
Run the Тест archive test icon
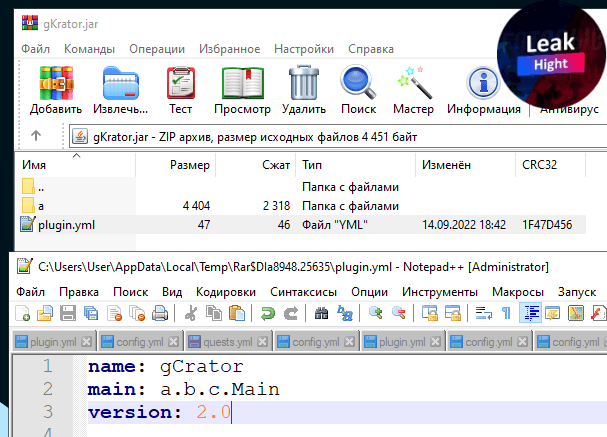point(180,83)
